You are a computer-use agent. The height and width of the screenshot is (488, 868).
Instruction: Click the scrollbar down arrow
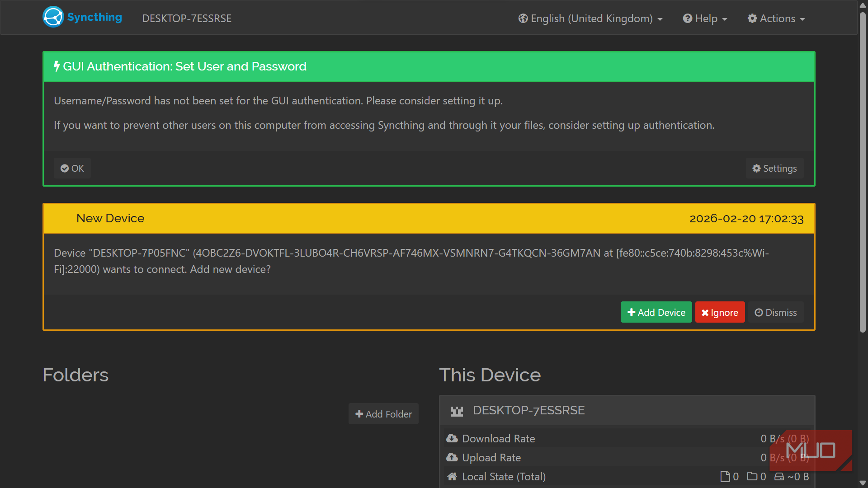[x=863, y=483]
